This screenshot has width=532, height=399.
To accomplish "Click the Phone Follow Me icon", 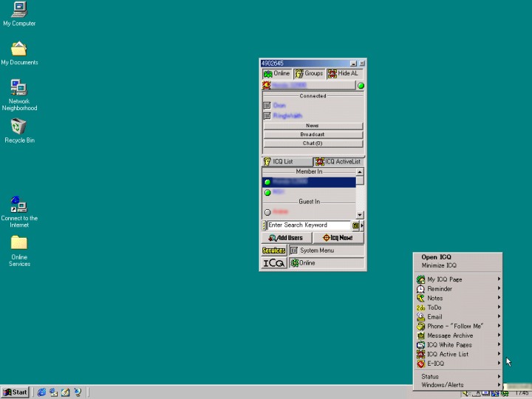I will click(420, 326).
